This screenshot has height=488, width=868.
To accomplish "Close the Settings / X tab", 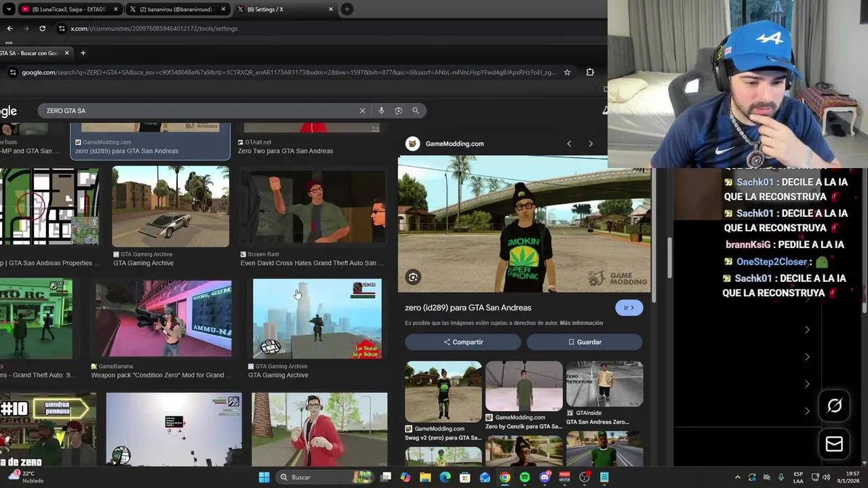I will point(330,9).
